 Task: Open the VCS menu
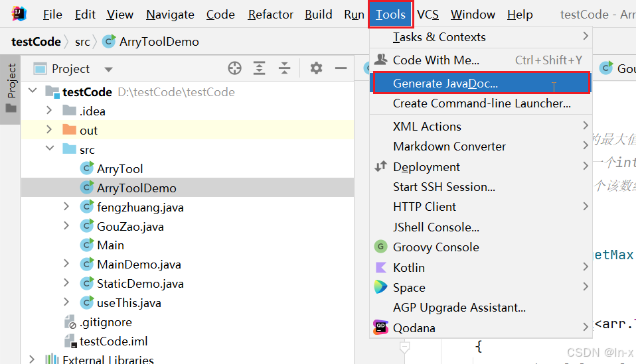428,15
